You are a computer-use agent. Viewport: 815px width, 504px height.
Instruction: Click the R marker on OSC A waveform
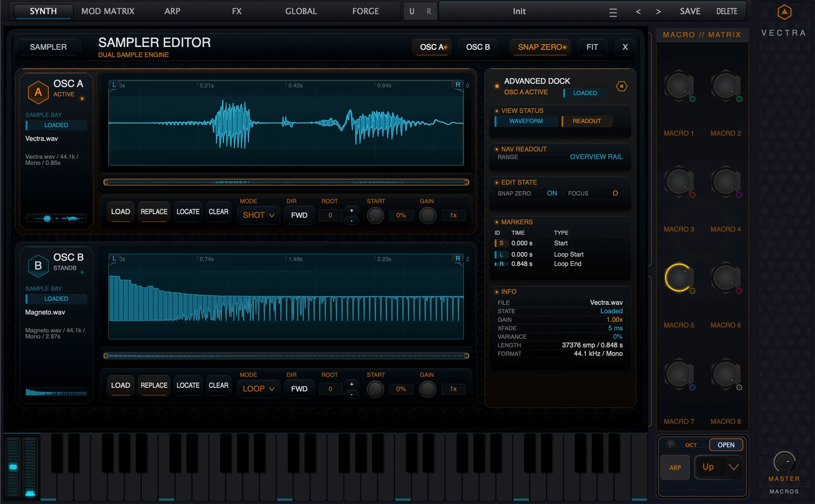(458, 85)
